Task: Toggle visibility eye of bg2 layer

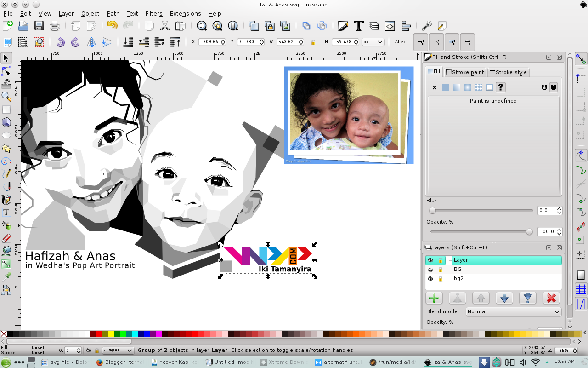Action: tap(431, 279)
